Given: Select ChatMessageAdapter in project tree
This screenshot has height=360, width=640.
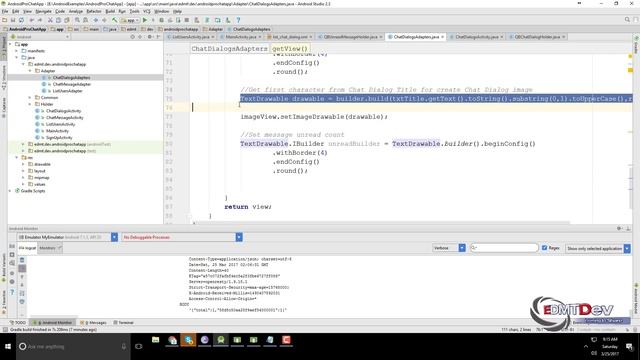Looking at the screenshot, I should [71, 84].
